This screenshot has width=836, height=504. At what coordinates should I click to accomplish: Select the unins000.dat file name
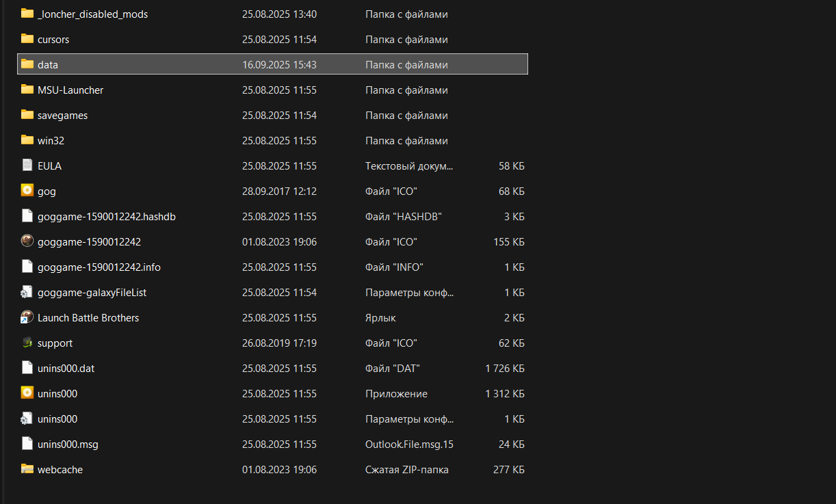pos(66,368)
